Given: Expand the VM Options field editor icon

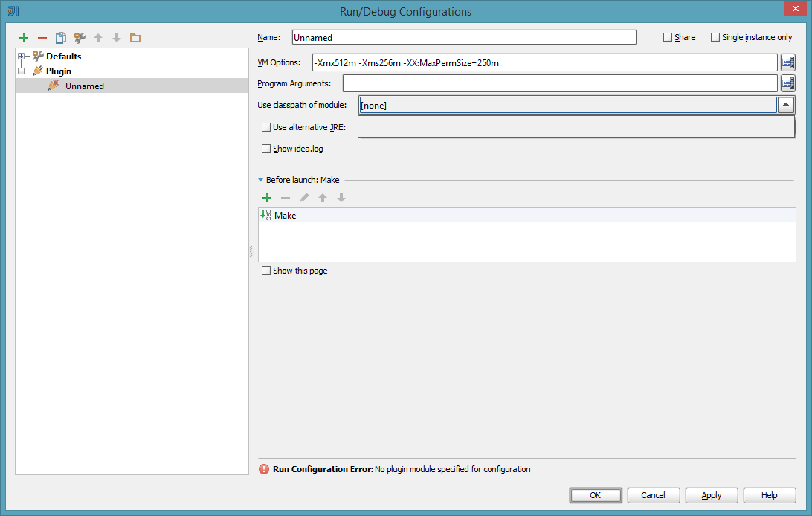Looking at the screenshot, I should [788, 63].
